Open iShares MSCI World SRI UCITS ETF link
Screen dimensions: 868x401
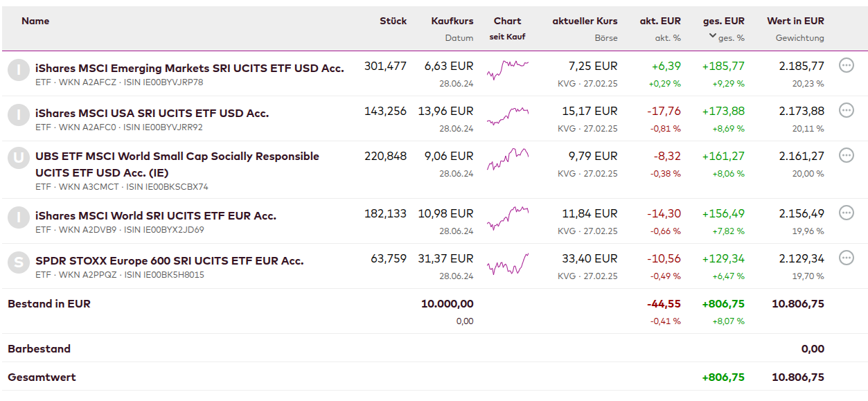155,216
